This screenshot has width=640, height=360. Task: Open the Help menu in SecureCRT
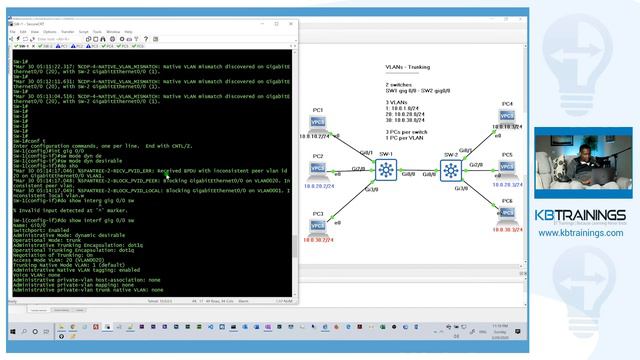pos(128,32)
